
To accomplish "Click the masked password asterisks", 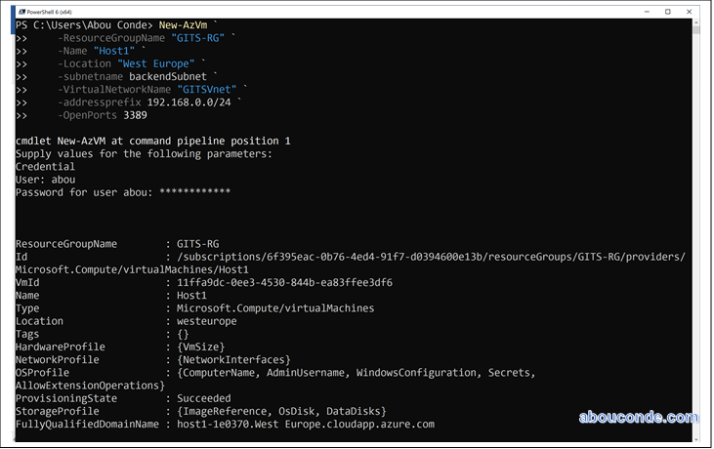I will pyautogui.click(x=194, y=191).
